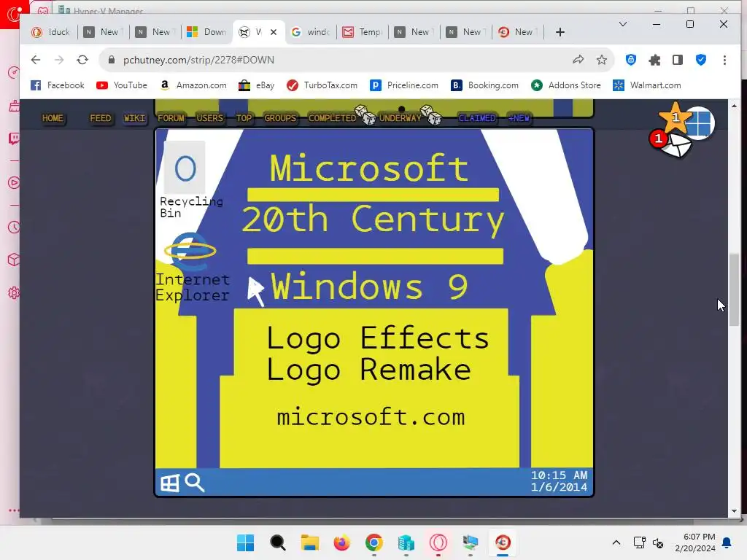
Task: Go forward with the forward arrow
Action: (x=59, y=60)
